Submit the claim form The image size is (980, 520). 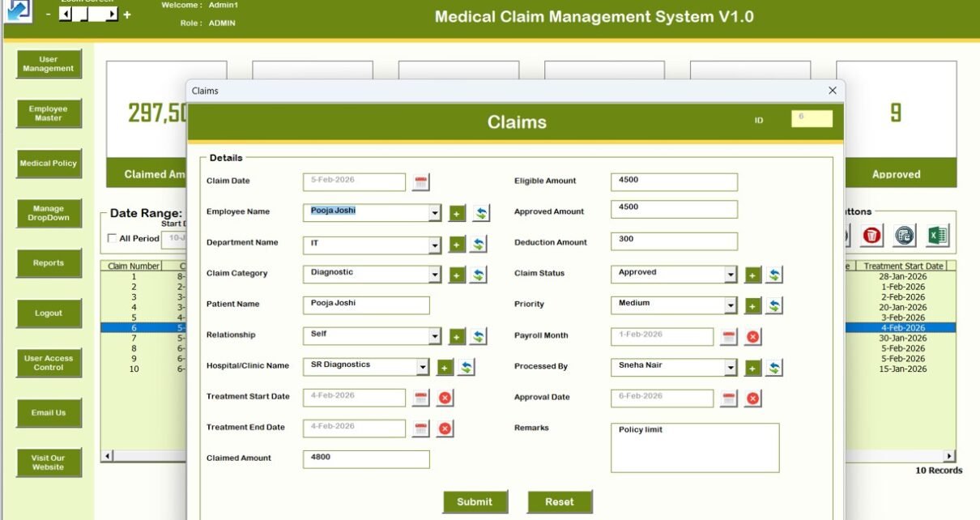tap(475, 501)
